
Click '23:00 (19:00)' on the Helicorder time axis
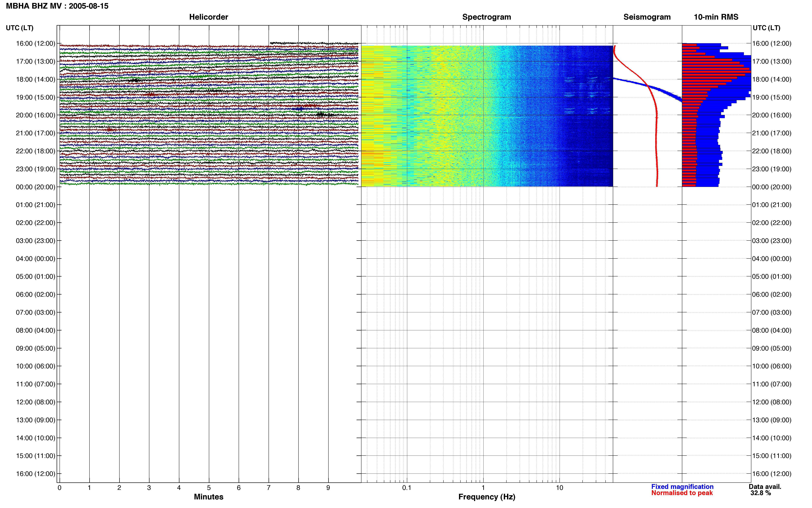point(36,169)
